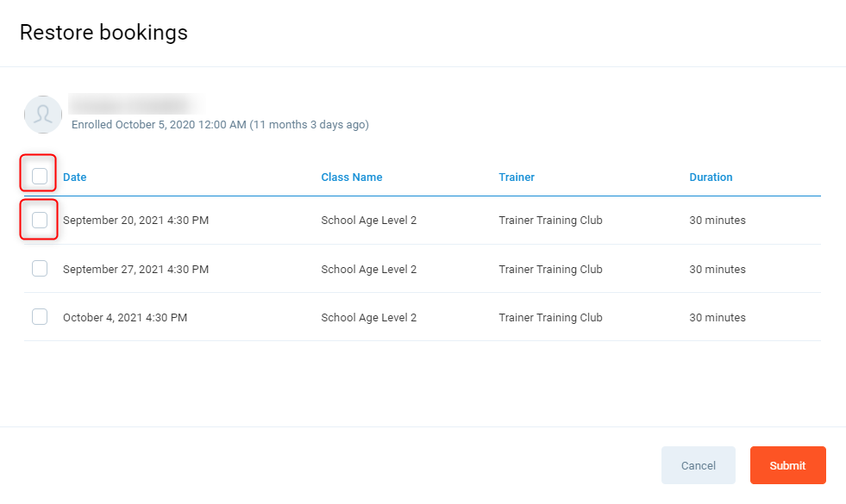Toggle the select-all checkbox in header
Screen dimensions: 846x504
click(x=40, y=177)
